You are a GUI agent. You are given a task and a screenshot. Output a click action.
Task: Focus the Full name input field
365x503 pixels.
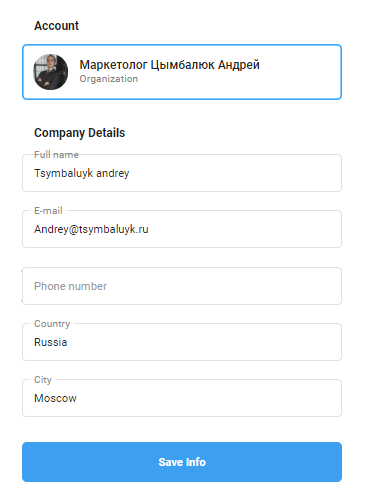182,173
